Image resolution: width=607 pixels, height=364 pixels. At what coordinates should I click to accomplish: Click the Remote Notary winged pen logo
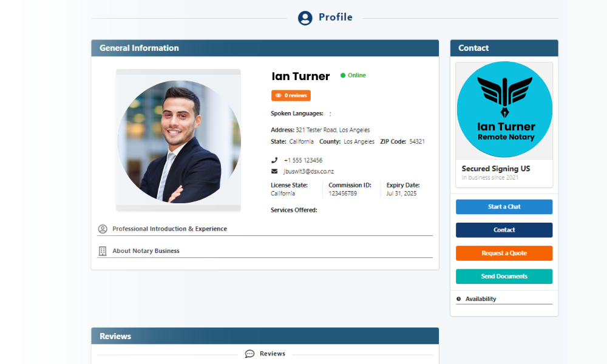click(x=504, y=109)
